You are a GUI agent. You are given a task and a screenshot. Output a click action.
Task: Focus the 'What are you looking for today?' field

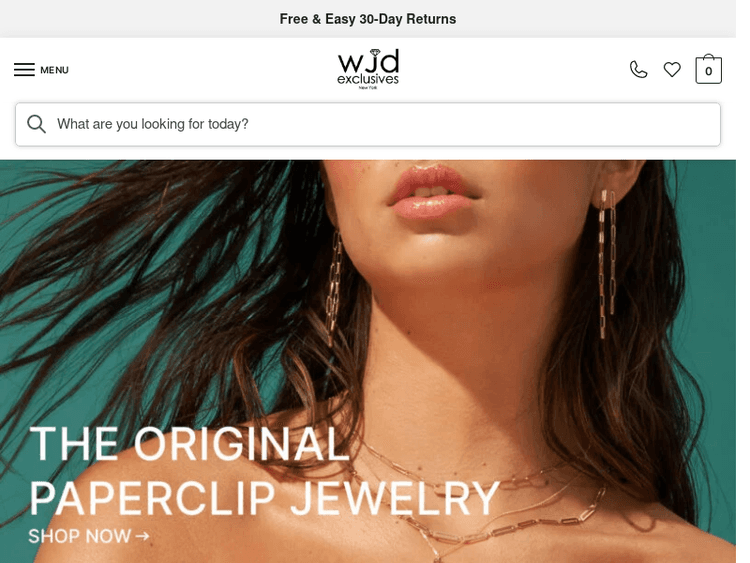pos(367,124)
